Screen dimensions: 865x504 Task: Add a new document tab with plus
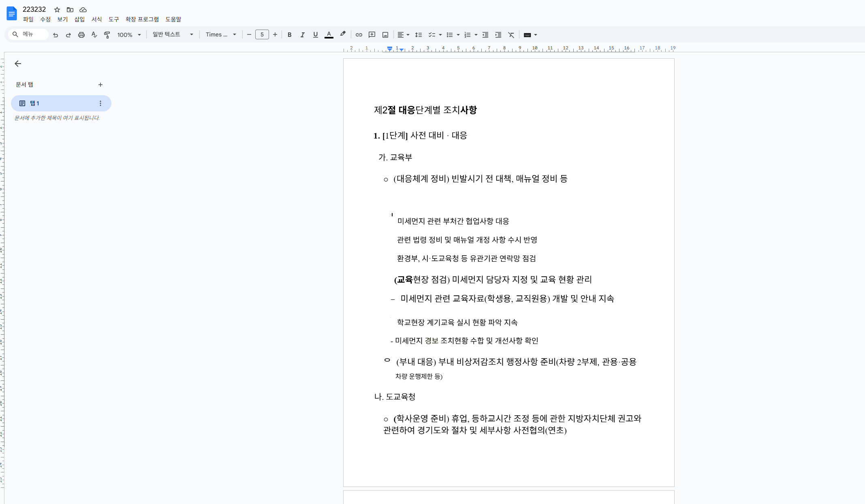point(100,85)
